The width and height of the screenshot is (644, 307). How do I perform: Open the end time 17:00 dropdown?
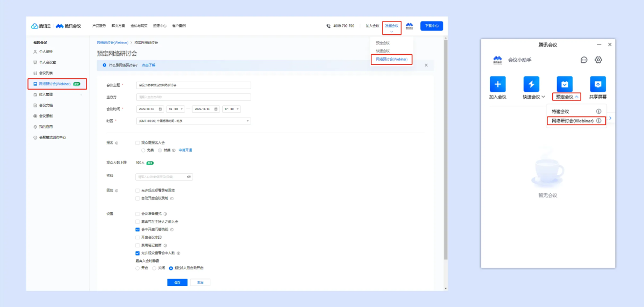click(x=231, y=109)
